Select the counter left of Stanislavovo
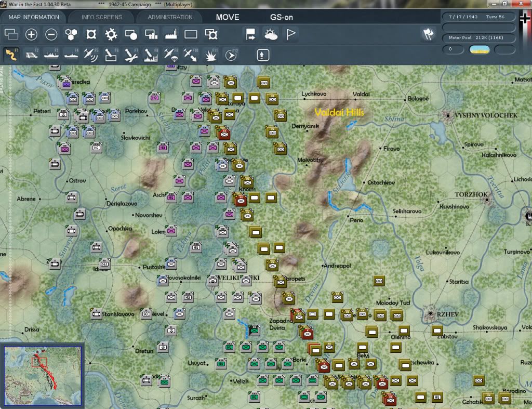This screenshot has width=532, height=409. point(96,313)
